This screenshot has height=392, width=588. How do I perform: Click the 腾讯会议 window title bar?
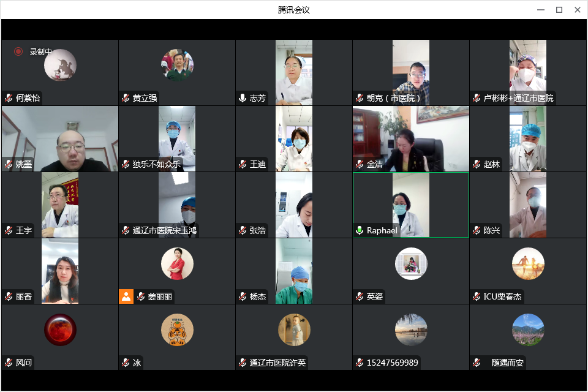[294, 10]
